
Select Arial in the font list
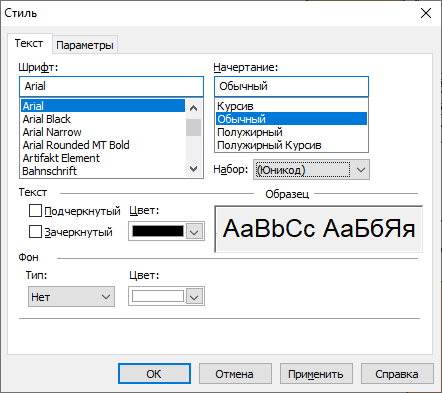[103, 106]
